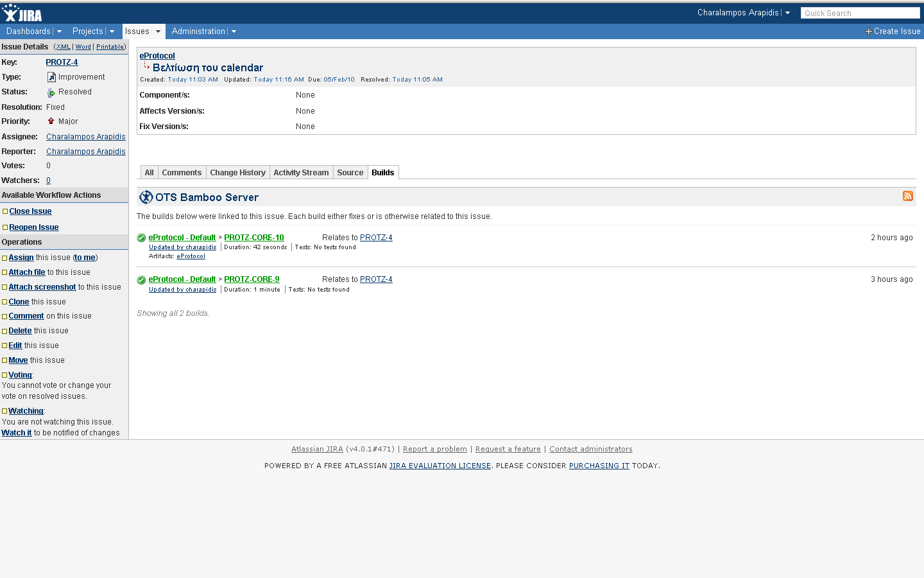924x578 pixels.
Task: Click the Major priority icon
Action: pos(51,121)
